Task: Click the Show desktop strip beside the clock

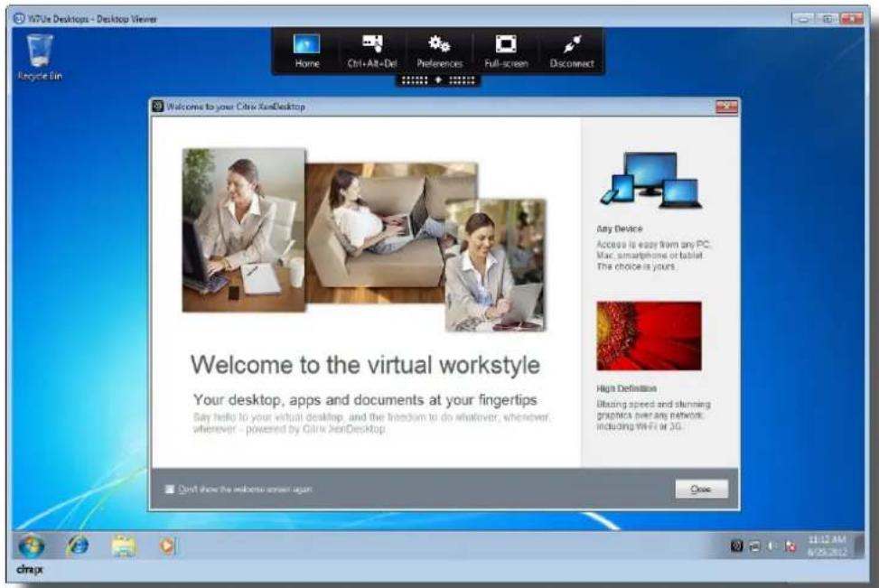Action: coord(859,546)
